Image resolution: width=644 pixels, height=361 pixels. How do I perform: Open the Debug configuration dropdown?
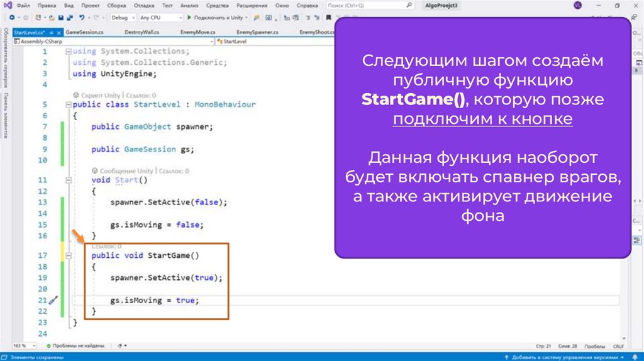click(123, 18)
